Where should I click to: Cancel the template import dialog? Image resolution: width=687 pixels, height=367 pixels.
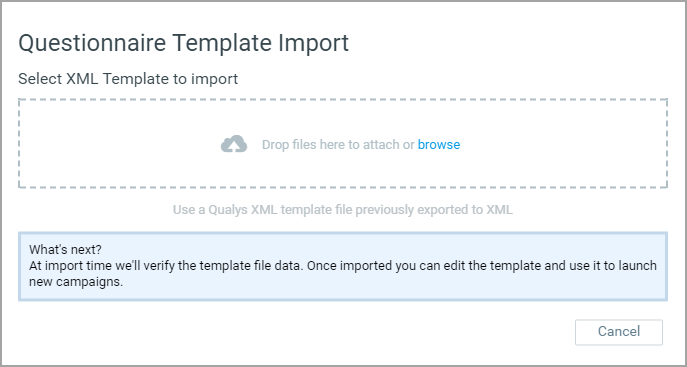click(619, 332)
